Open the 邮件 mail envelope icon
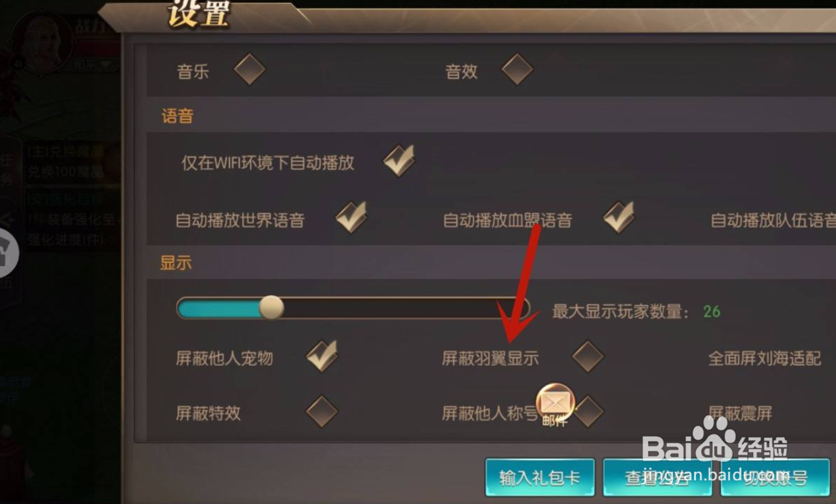This screenshot has height=504, width=836. (x=556, y=403)
